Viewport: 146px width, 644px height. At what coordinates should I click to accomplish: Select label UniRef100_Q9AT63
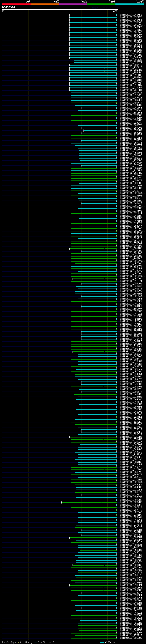pyautogui.click(x=131, y=42)
